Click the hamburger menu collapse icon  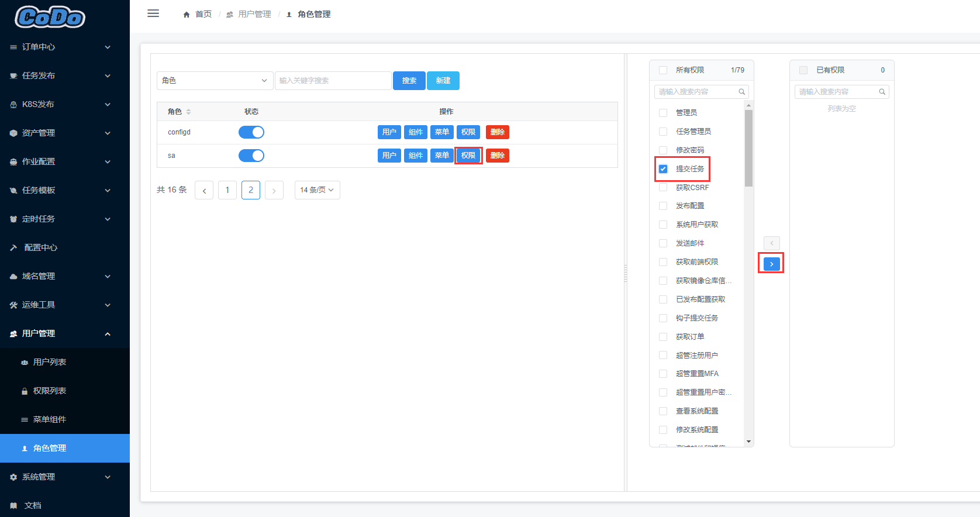153,13
